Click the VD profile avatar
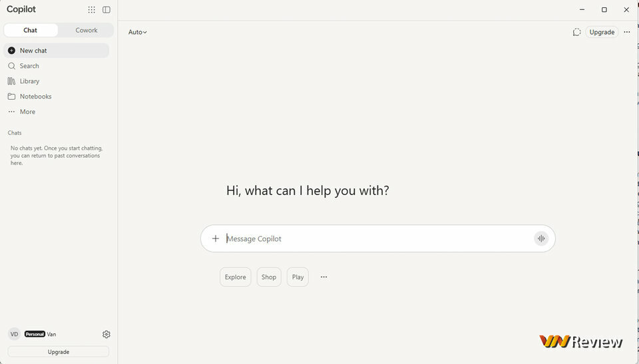 [x=14, y=334]
